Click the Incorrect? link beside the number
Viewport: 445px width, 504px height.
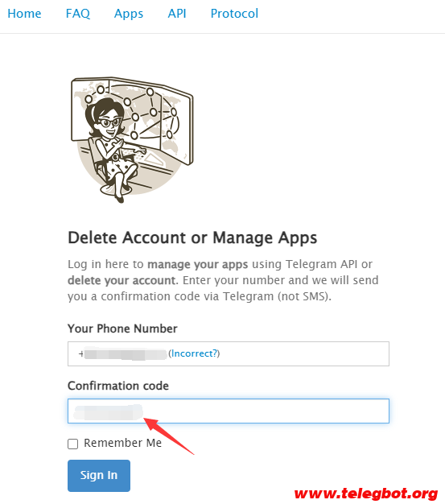click(x=194, y=353)
